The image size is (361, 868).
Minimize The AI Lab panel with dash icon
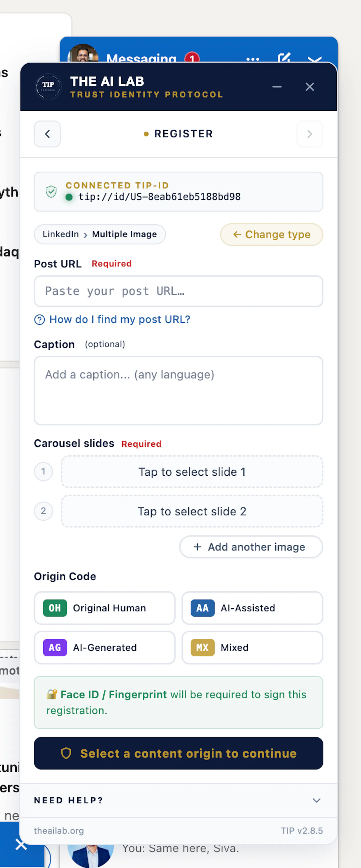(x=277, y=87)
